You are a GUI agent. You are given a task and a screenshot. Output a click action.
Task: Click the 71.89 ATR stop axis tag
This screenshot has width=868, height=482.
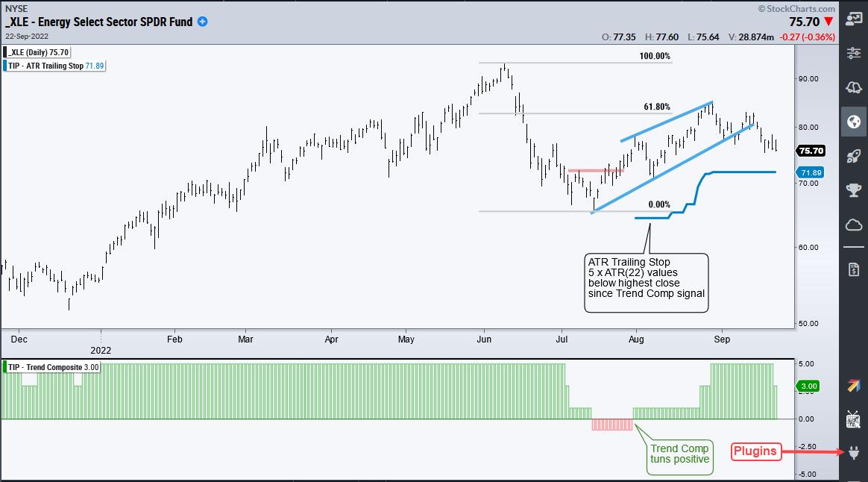811,172
